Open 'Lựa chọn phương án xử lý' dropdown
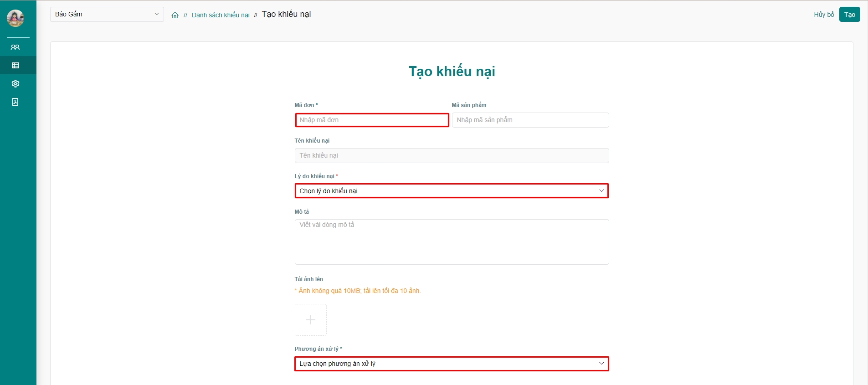This screenshot has height=385, width=868. pyautogui.click(x=451, y=364)
